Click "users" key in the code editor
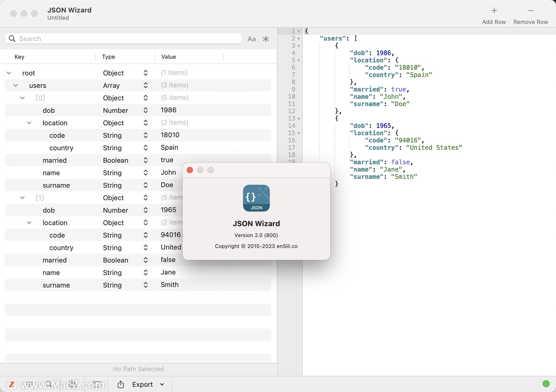Screen dimensions: 556x392 click(x=333, y=39)
